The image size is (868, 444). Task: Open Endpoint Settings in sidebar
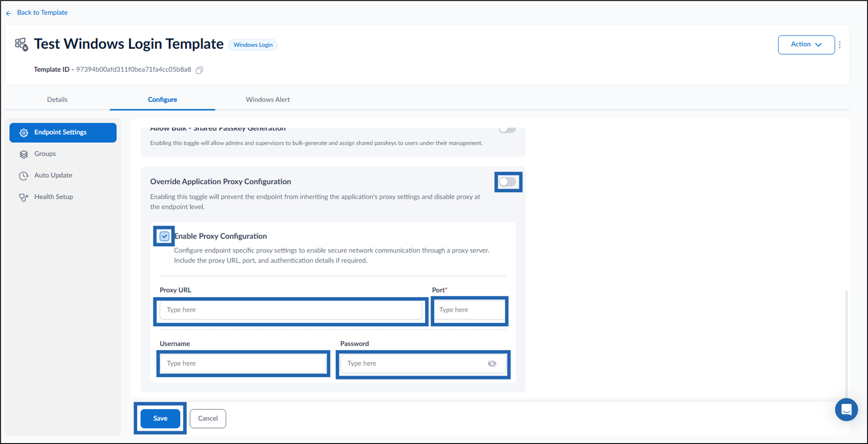[63, 132]
